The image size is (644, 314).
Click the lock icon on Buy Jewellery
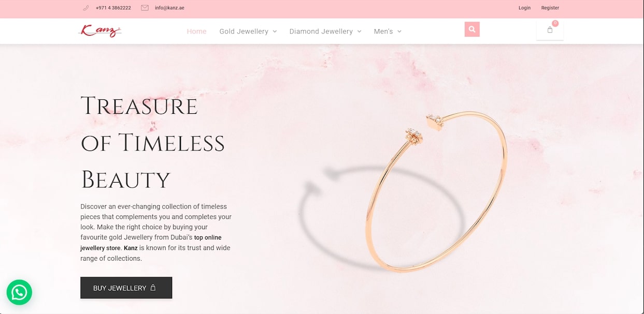pyautogui.click(x=153, y=288)
